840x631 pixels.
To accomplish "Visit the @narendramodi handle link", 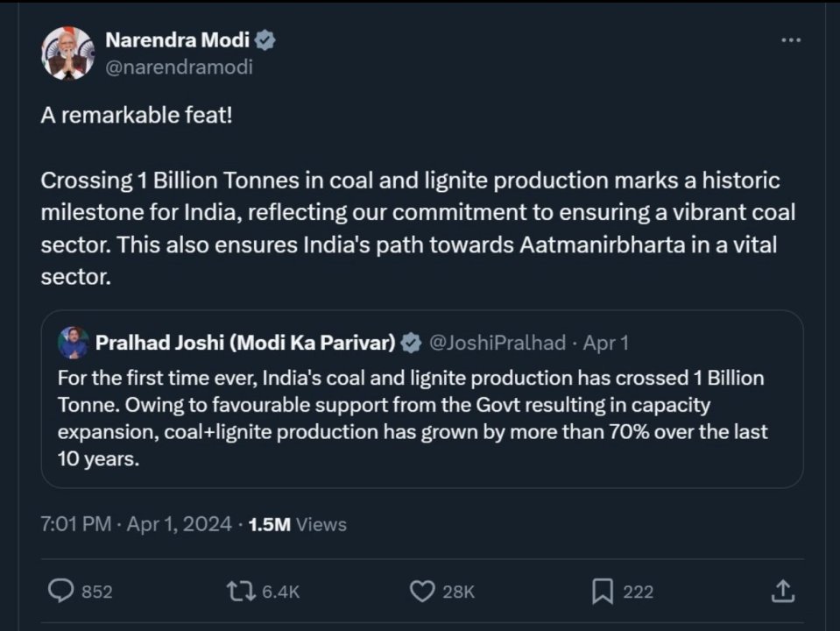I will coord(179,67).
